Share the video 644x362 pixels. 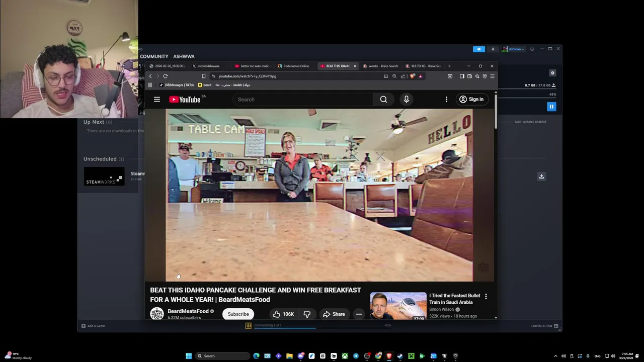pos(334,314)
